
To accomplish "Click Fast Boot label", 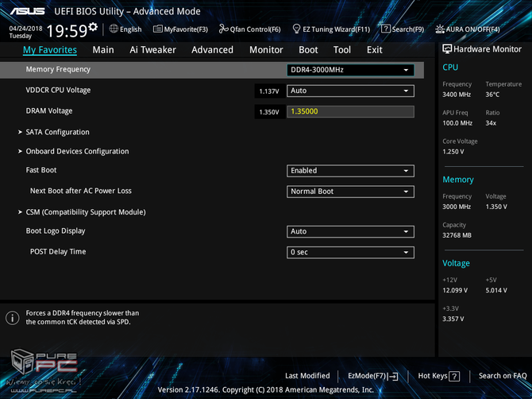I will tap(41, 170).
